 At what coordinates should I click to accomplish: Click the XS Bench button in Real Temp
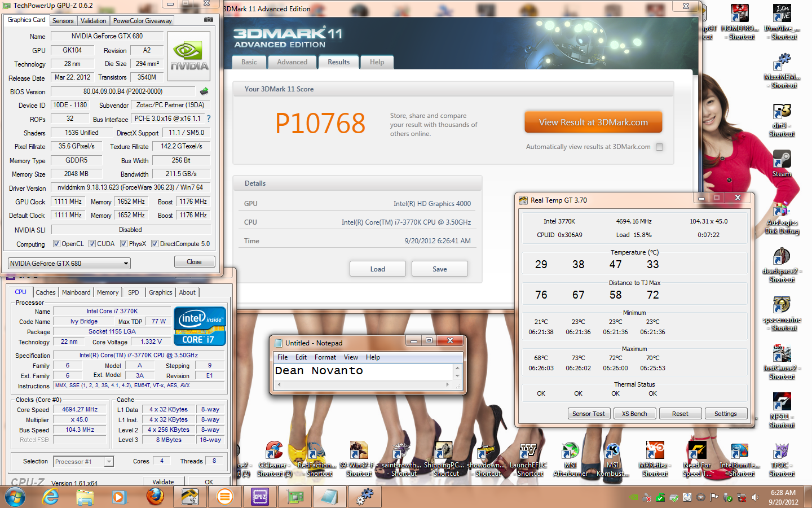pyautogui.click(x=634, y=414)
